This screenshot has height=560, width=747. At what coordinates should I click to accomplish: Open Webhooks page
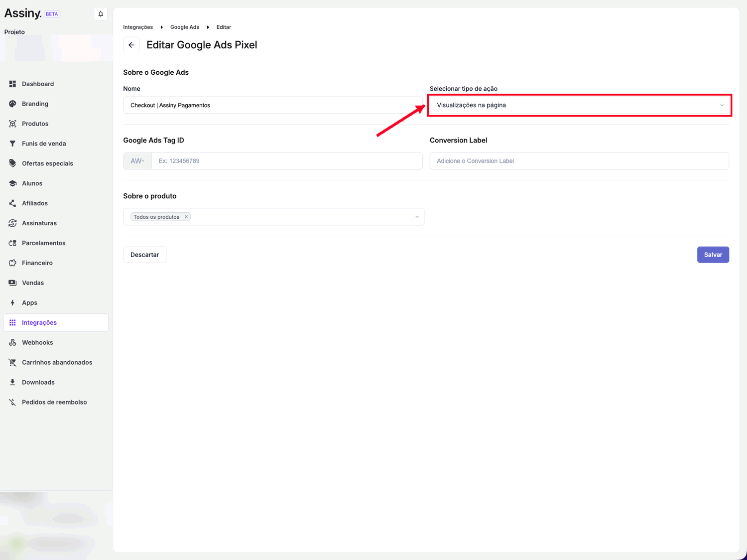point(56,343)
